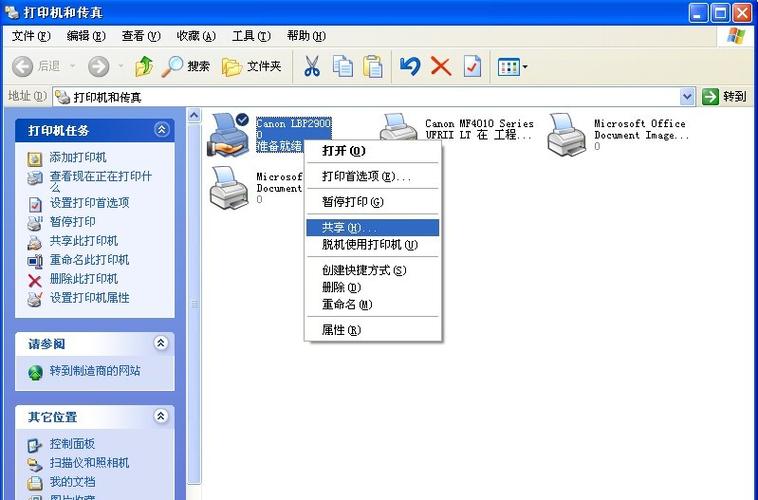The width and height of the screenshot is (758, 500).
Task: Select Microsoft Office Document Image printer icon
Action: [567, 135]
